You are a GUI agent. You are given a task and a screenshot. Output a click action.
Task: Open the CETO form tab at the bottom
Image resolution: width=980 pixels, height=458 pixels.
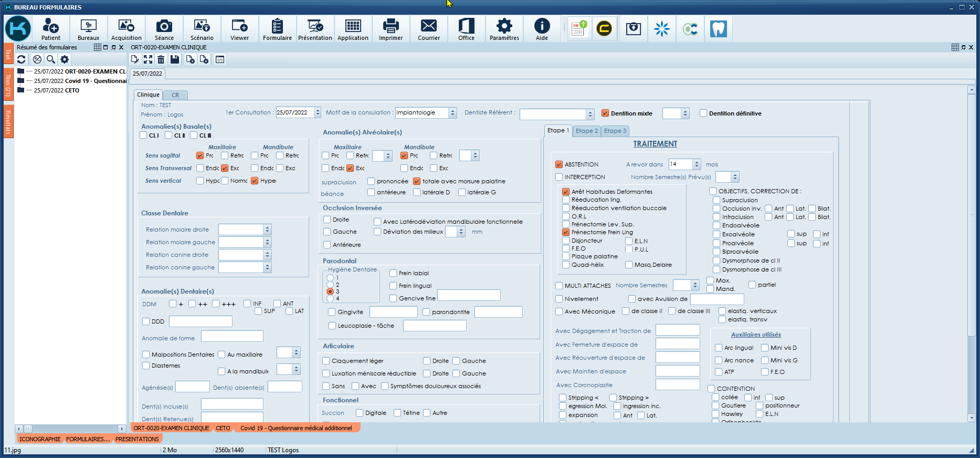(223, 428)
